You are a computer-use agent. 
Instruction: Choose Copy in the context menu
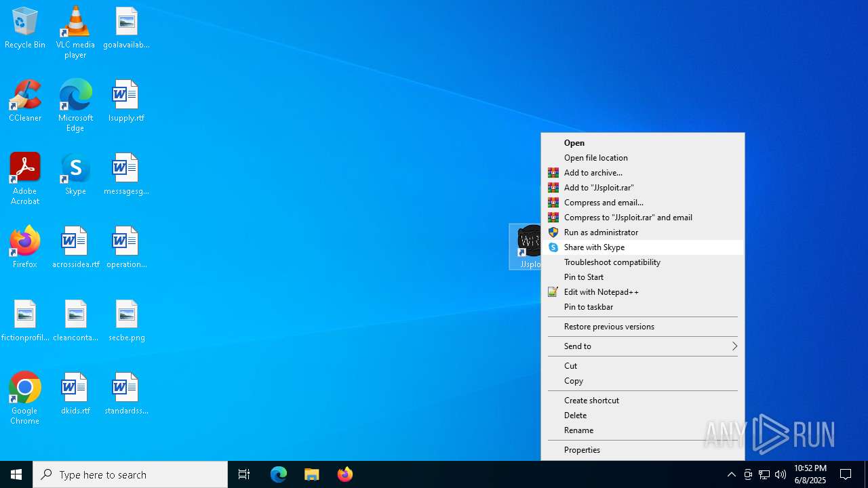pos(643,381)
